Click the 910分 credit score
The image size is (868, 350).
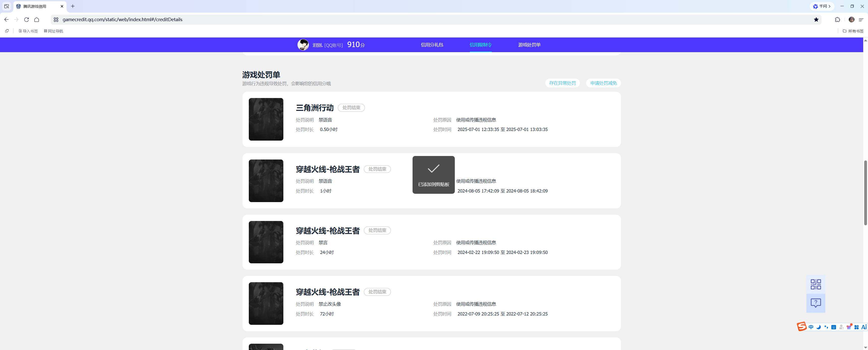[356, 44]
